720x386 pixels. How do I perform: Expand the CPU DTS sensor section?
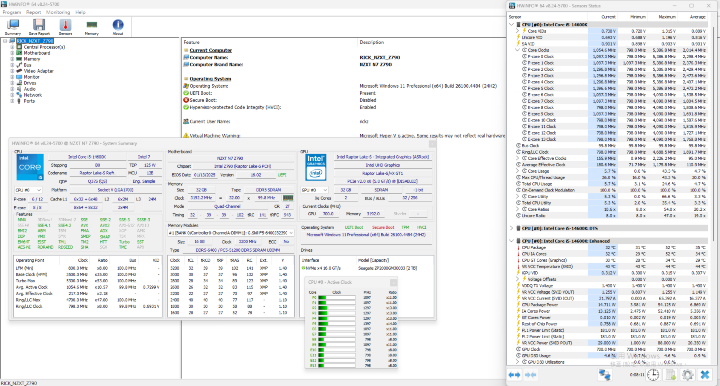click(x=512, y=228)
